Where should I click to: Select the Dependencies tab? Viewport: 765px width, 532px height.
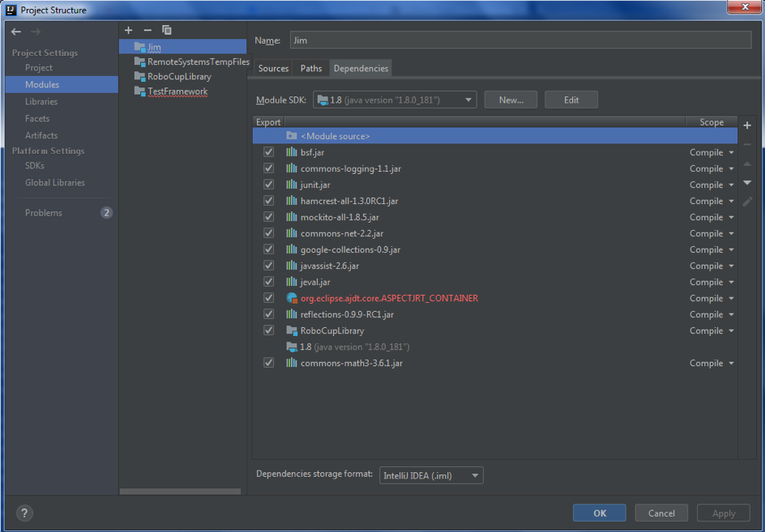tap(361, 68)
